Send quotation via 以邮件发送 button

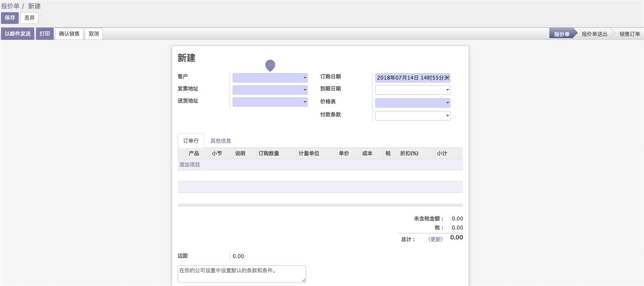(18, 34)
